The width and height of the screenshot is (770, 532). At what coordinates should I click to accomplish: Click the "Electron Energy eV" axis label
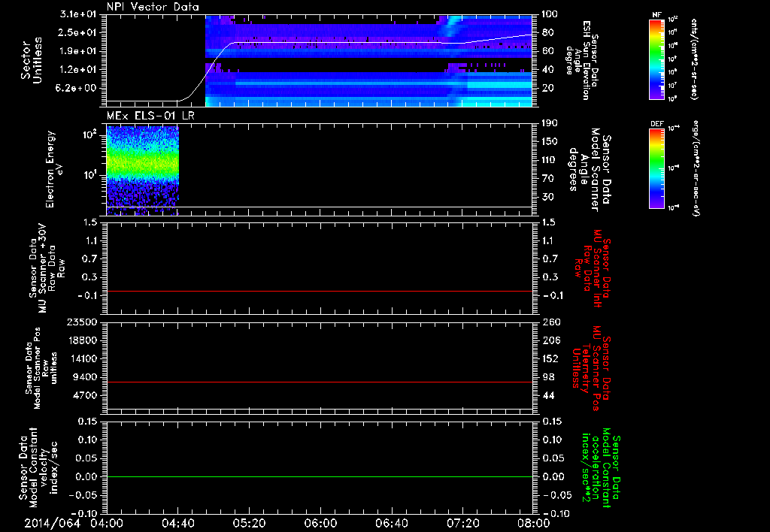tap(53, 169)
